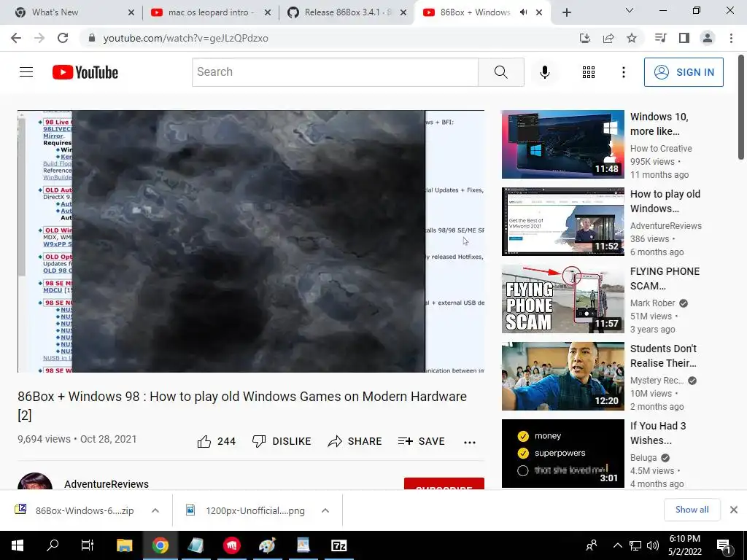This screenshot has height=560, width=747.
Task: Click the SIGN IN button
Action: coord(684,72)
